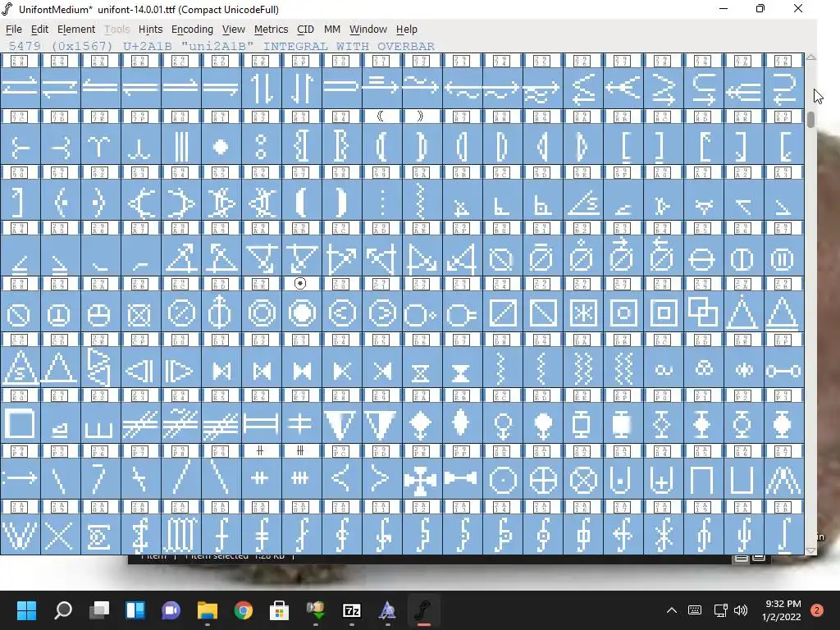
Task: Open the Metrics menu
Action: 271,30
